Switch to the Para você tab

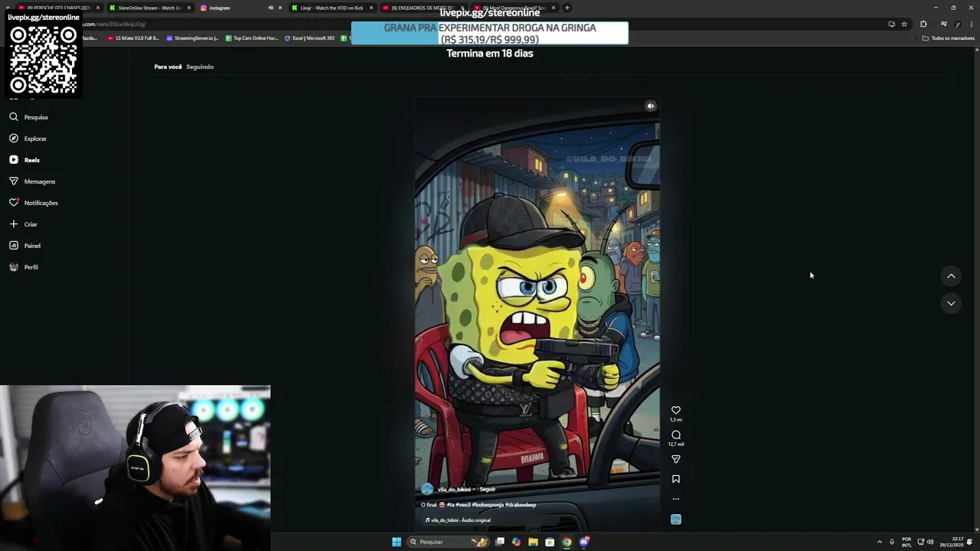[168, 67]
